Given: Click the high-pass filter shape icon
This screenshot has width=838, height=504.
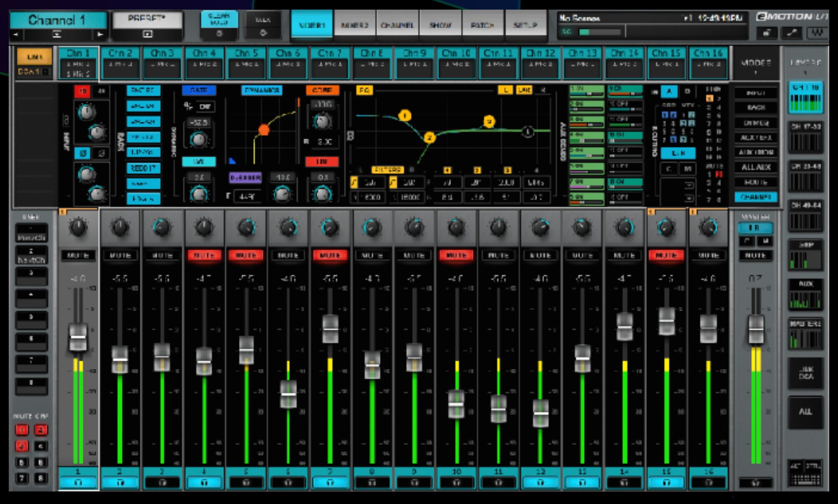Looking at the screenshot, I should [354, 182].
